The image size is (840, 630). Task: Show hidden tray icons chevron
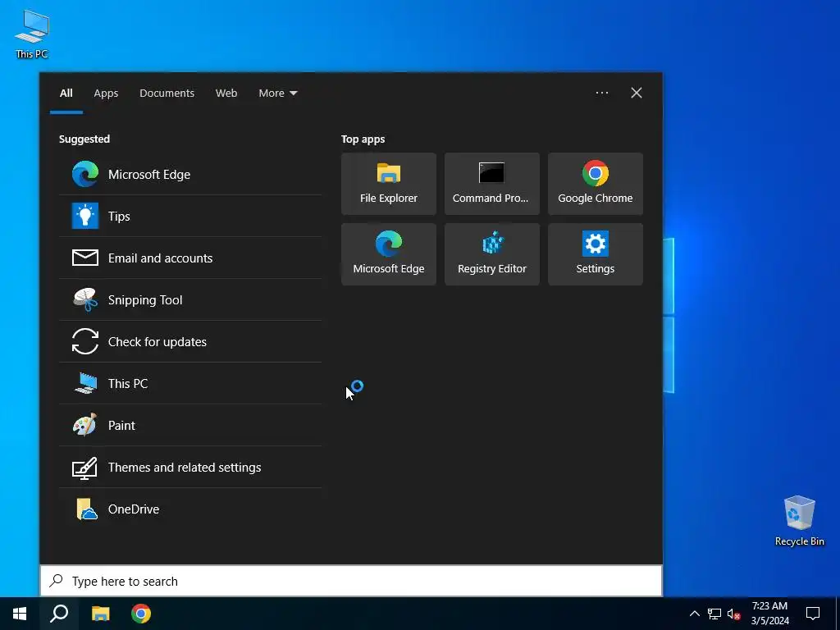pos(694,614)
